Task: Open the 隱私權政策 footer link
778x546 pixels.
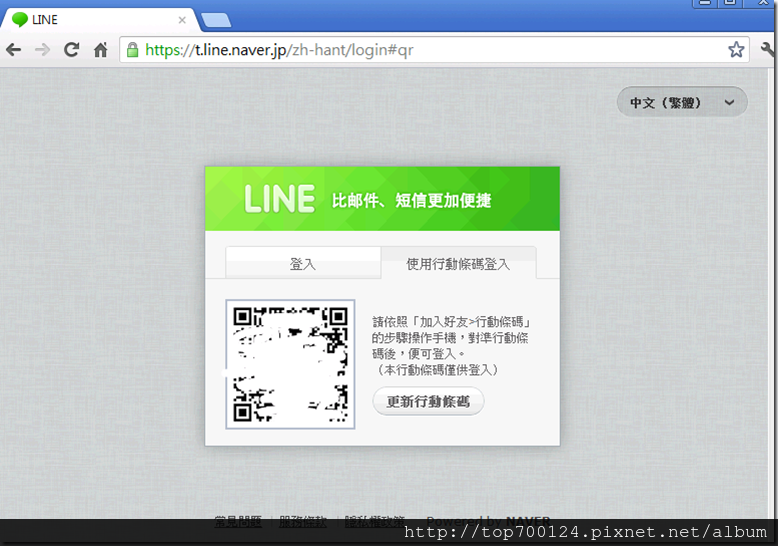Action: pos(375,522)
